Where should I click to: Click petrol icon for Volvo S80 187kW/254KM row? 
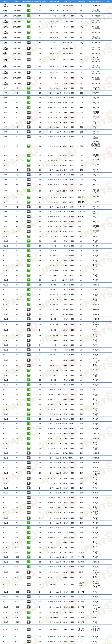pyautogui.click(x=29, y=266)
